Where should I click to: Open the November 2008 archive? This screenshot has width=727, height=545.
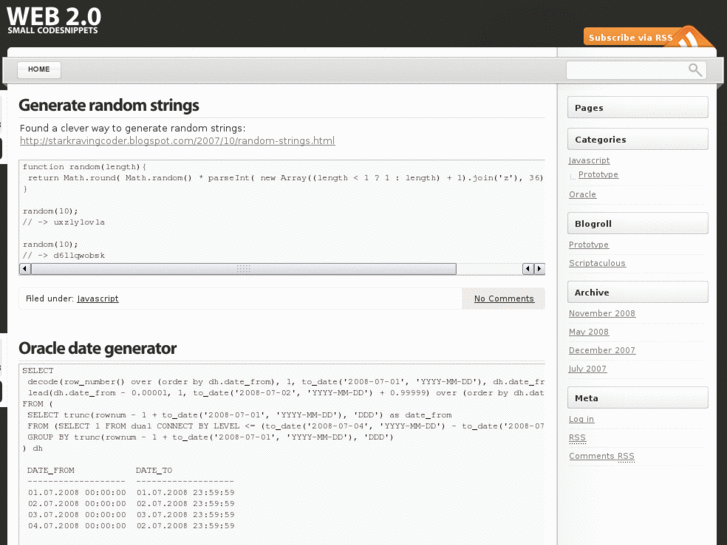(602, 313)
